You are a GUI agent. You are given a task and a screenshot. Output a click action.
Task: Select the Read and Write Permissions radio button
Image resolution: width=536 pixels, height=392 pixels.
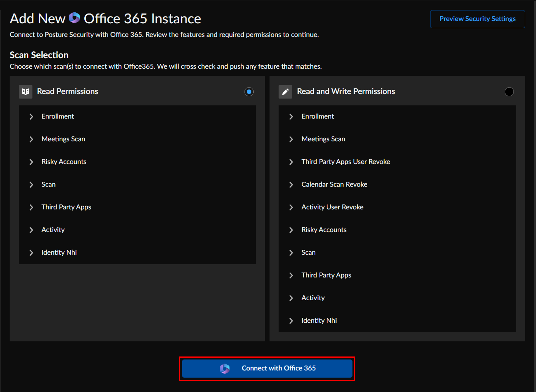pos(509,92)
